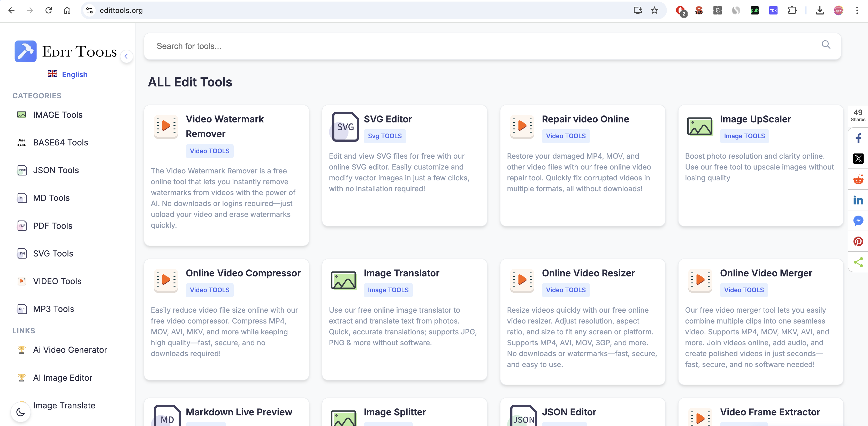Viewport: 868px width, 426px height.
Task: Share the page on Facebook
Action: (858, 138)
